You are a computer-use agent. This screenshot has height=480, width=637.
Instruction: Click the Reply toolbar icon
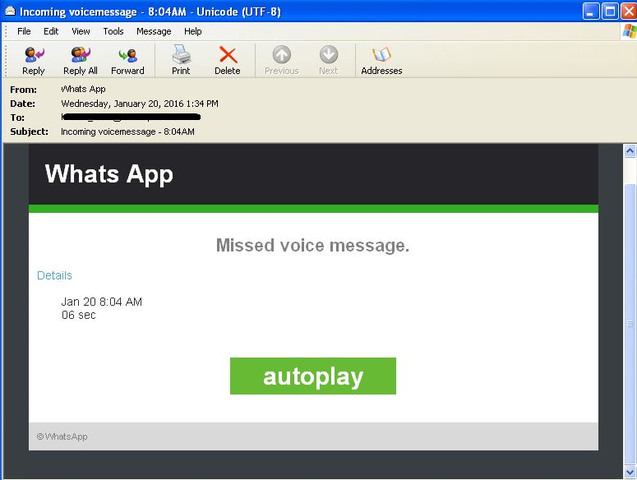[34, 55]
